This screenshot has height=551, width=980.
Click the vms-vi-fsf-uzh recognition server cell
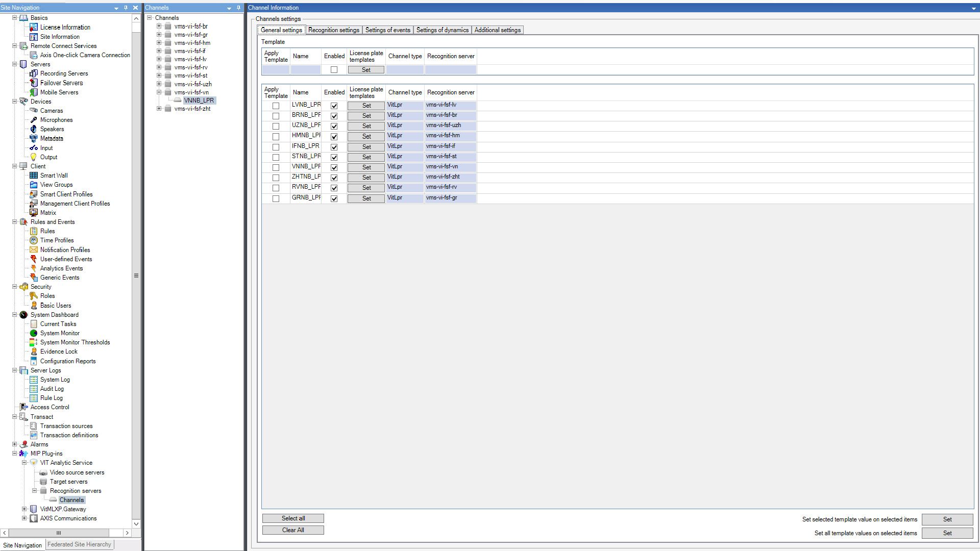pos(451,126)
